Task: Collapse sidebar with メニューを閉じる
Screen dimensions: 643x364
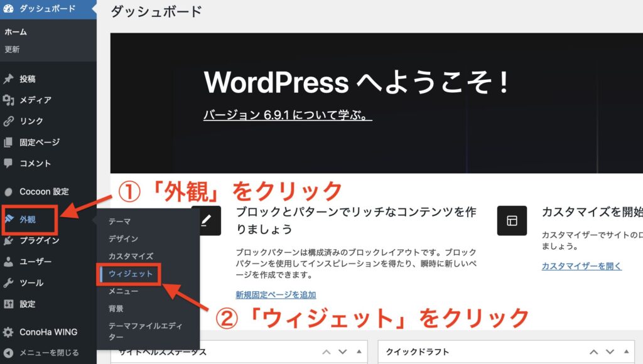Action: (x=41, y=353)
